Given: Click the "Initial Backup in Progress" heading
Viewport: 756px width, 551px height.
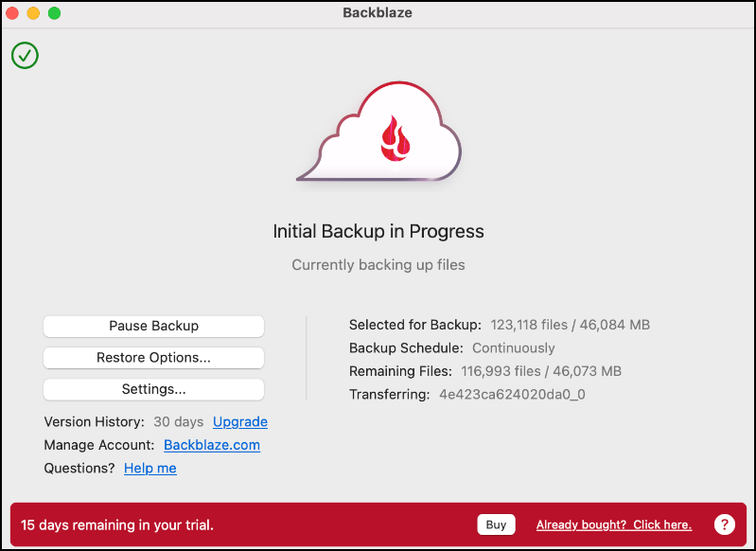Looking at the screenshot, I should pyautogui.click(x=378, y=232).
